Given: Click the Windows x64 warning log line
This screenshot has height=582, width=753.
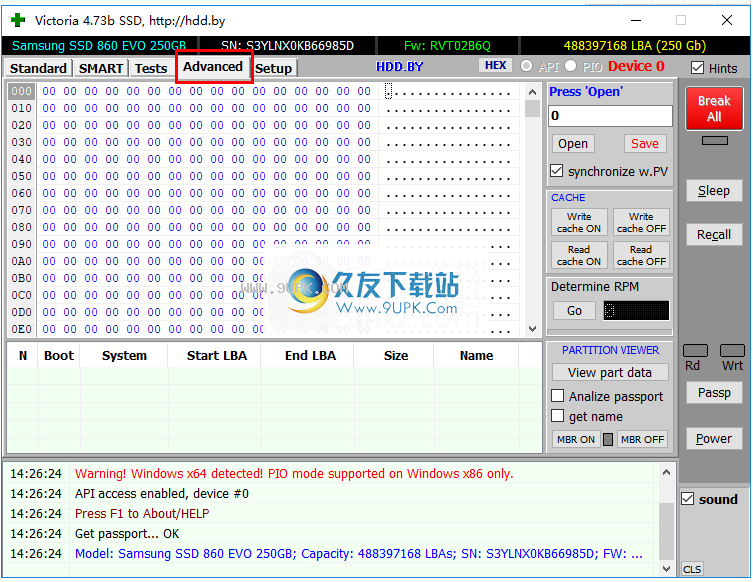Looking at the screenshot, I should [294, 473].
